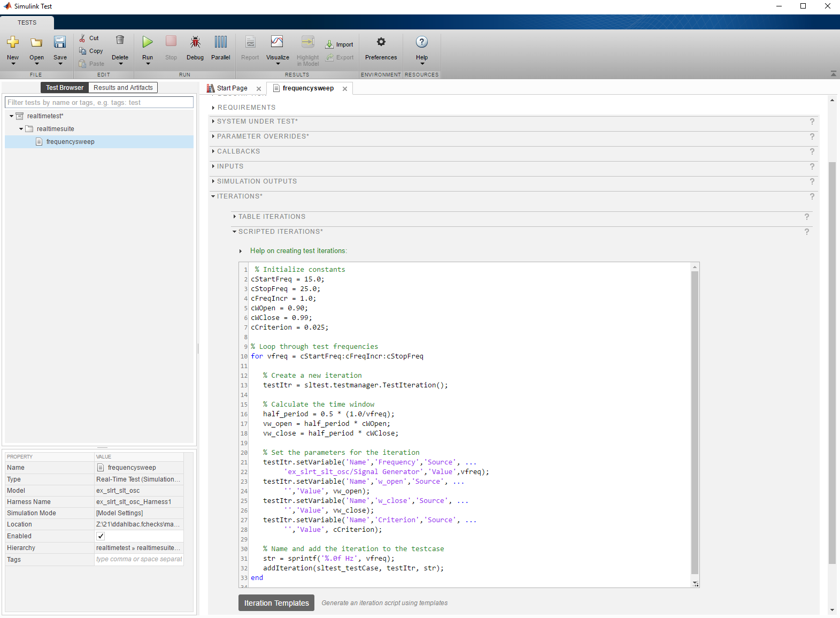Click the Delete trash can icon
The image size is (840, 618).
tap(120, 40)
